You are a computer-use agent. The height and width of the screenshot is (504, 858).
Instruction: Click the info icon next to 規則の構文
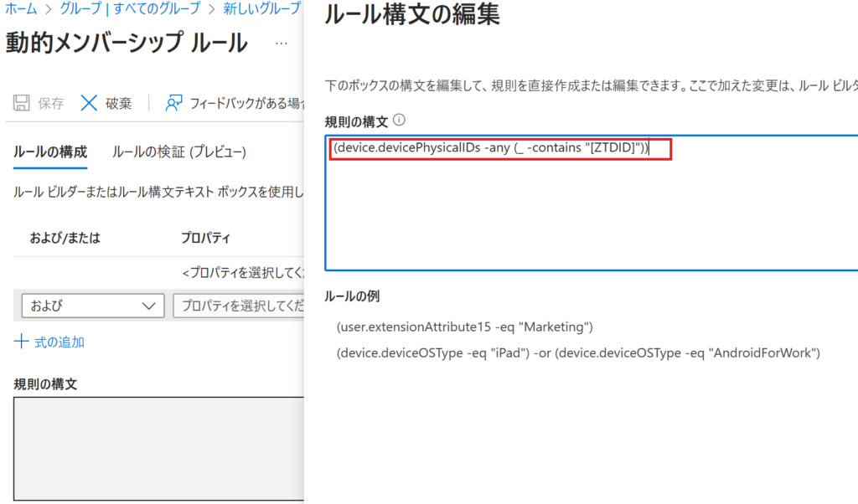[x=400, y=120]
